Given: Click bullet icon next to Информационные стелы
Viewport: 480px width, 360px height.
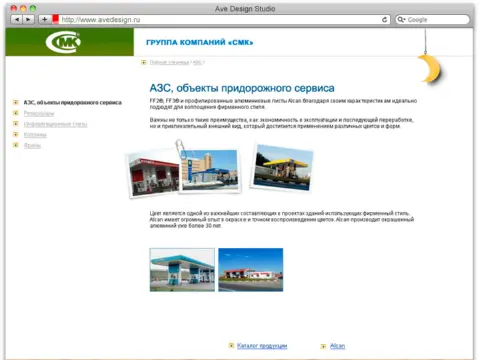Looking at the screenshot, I should 16,124.
